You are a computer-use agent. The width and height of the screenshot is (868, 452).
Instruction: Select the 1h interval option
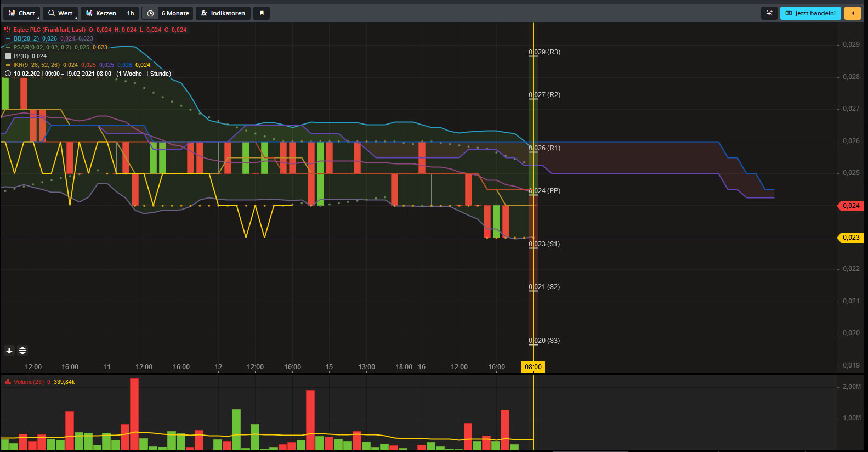[131, 13]
